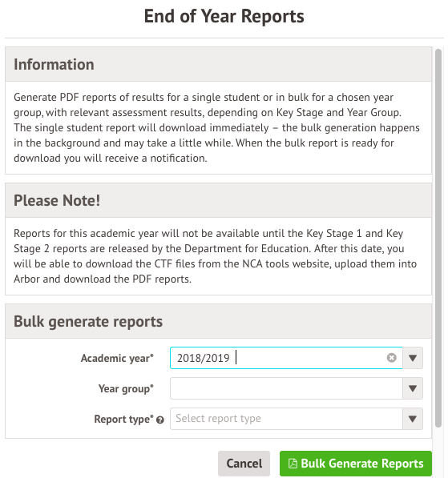448x478 pixels.
Task: Click the Bulk Generate Reports button
Action: (x=356, y=464)
